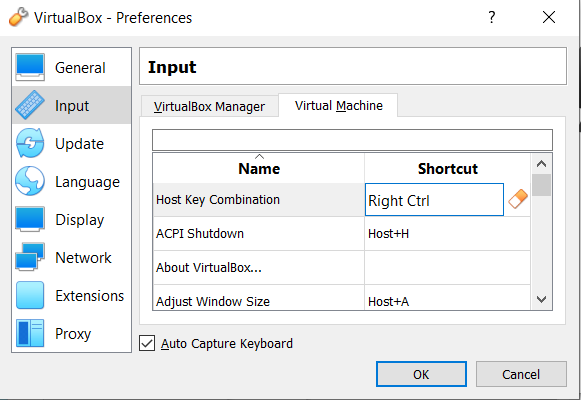This screenshot has width=581, height=400.
Task: Select the Display monitor icon
Action: pos(30,219)
